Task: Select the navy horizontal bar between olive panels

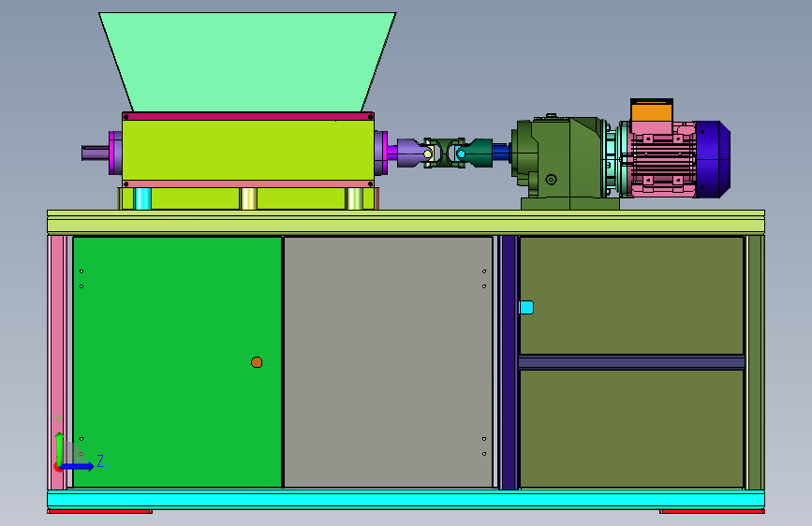Action: [632, 362]
